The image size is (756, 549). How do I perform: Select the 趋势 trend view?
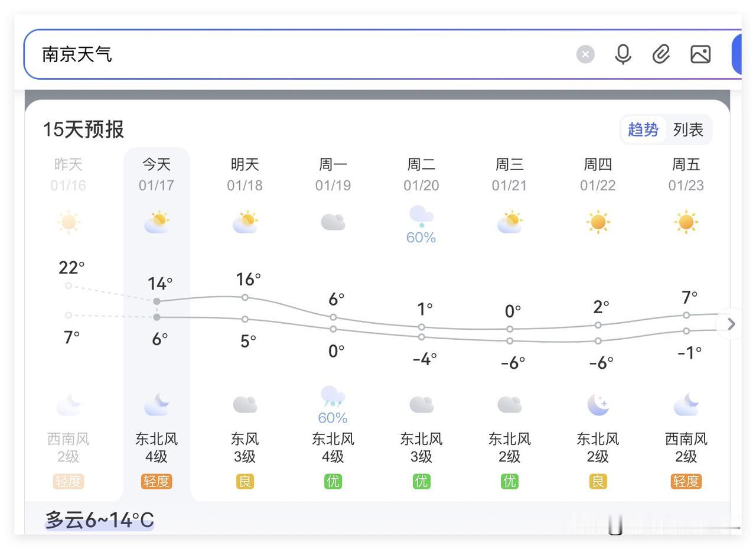(x=643, y=129)
